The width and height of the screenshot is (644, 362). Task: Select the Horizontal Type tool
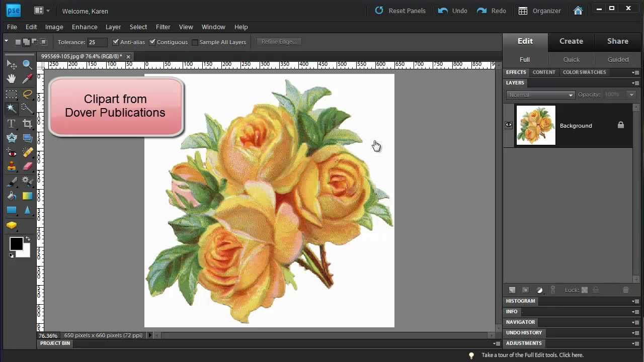point(12,124)
